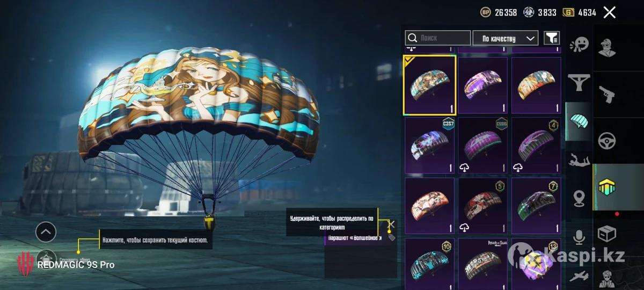Close the inventory screen with X
This screenshot has width=644, height=290.
pyautogui.click(x=610, y=12)
